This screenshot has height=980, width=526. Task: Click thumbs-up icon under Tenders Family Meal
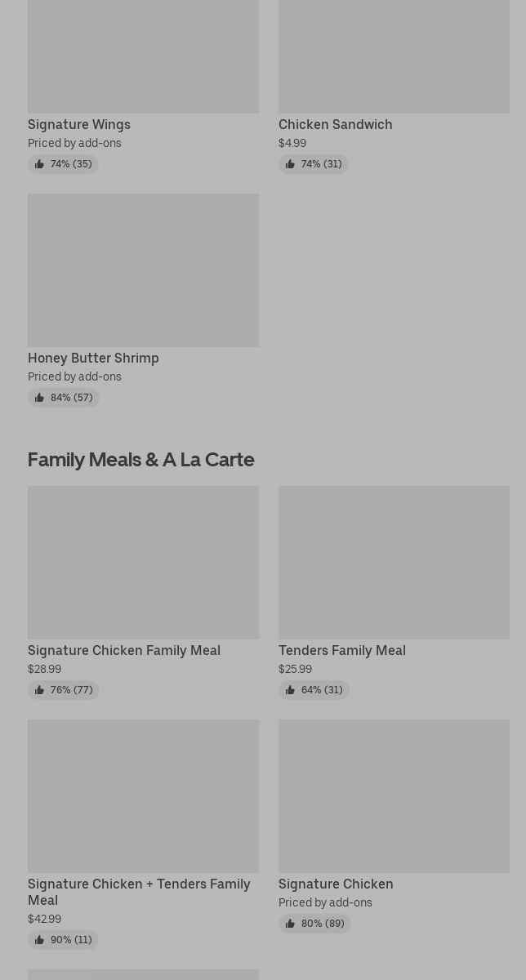[x=290, y=690]
